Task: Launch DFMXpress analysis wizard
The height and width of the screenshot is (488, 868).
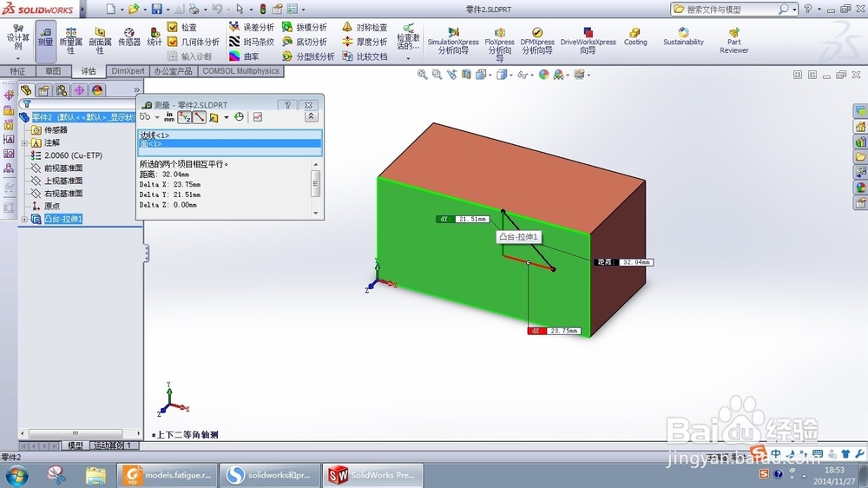Action: 537,41
